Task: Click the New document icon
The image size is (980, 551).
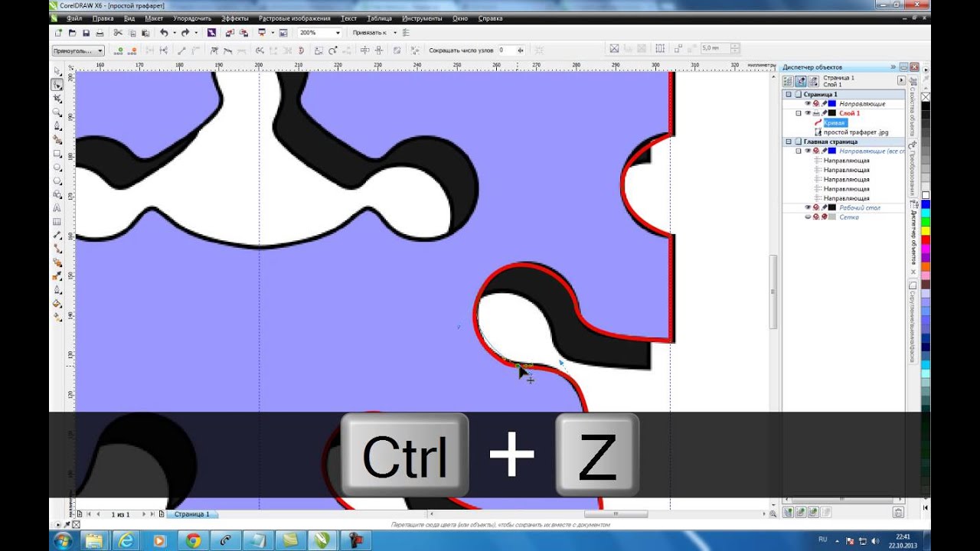Action: pyautogui.click(x=58, y=33)
